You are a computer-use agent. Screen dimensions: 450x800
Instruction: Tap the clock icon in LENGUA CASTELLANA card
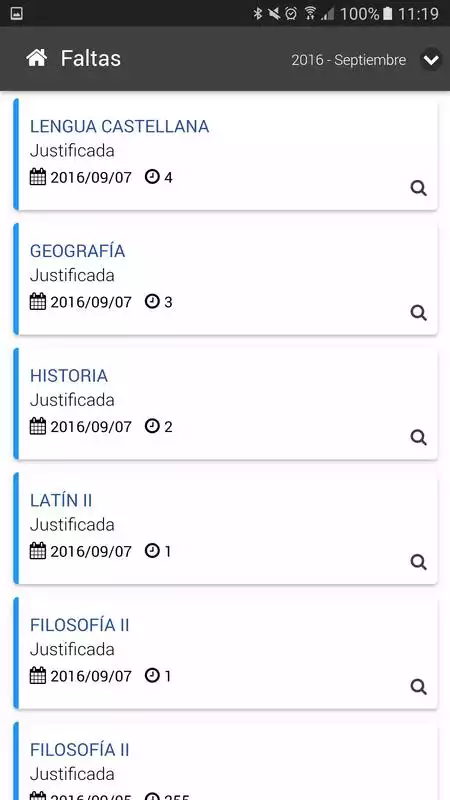point(152,177)
